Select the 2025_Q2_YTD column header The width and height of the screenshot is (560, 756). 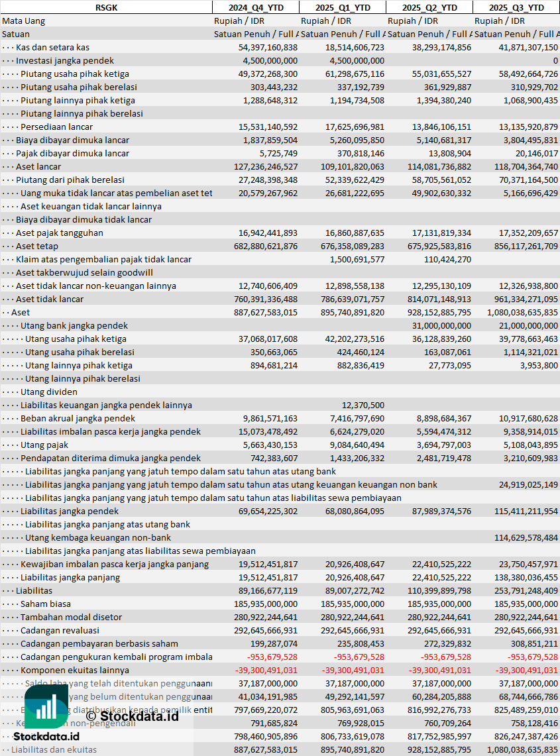pos(429,7)
